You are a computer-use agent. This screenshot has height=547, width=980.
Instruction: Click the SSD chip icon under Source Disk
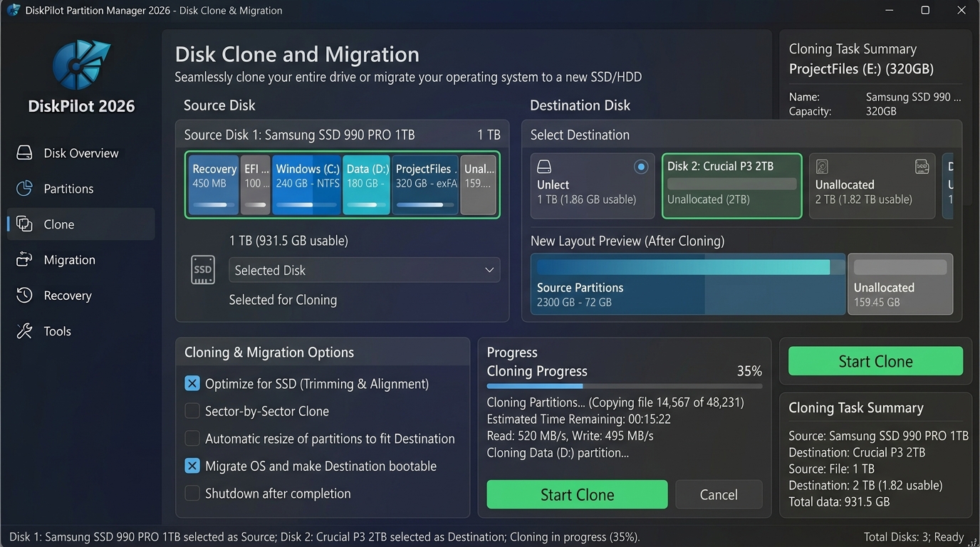point(203,270)
